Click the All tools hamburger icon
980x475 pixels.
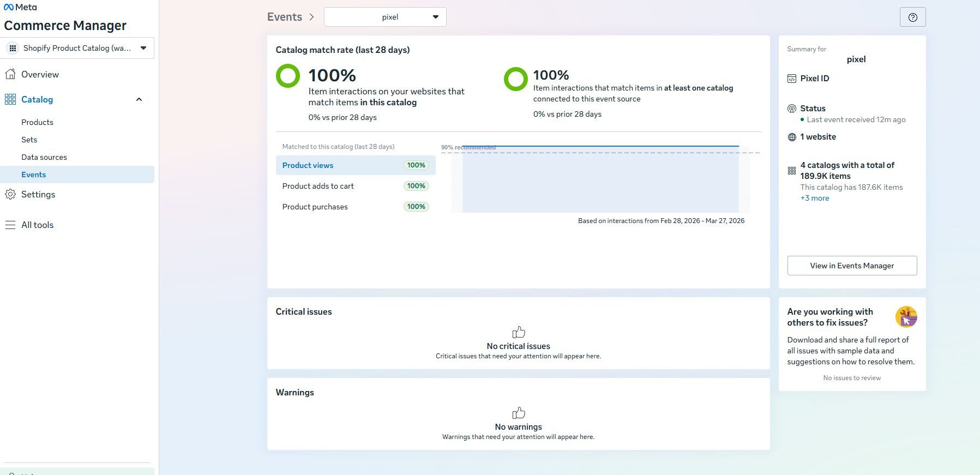(x=10, y=225)
